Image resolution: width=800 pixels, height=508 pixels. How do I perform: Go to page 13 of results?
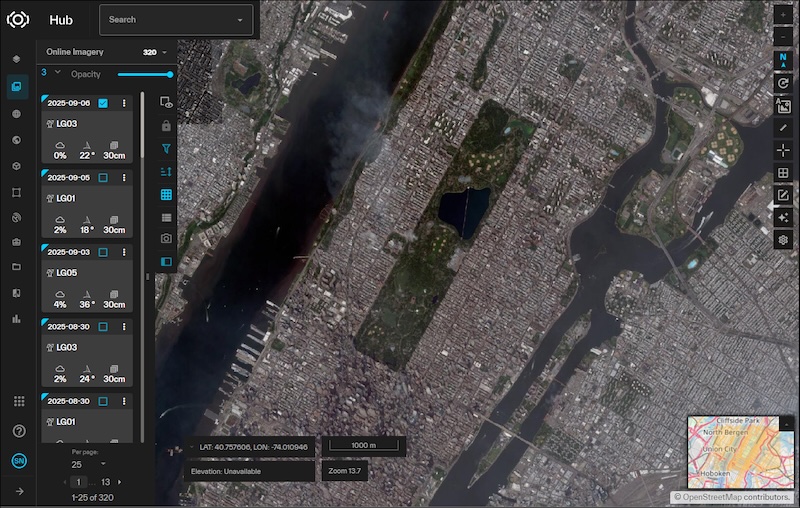(106, 482)
